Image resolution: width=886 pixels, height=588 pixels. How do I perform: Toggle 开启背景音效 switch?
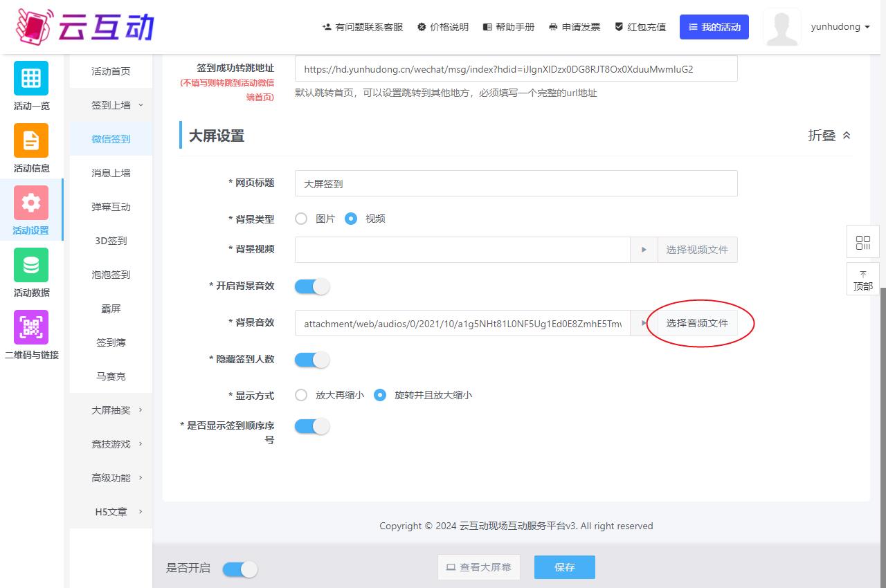(312, 286)
